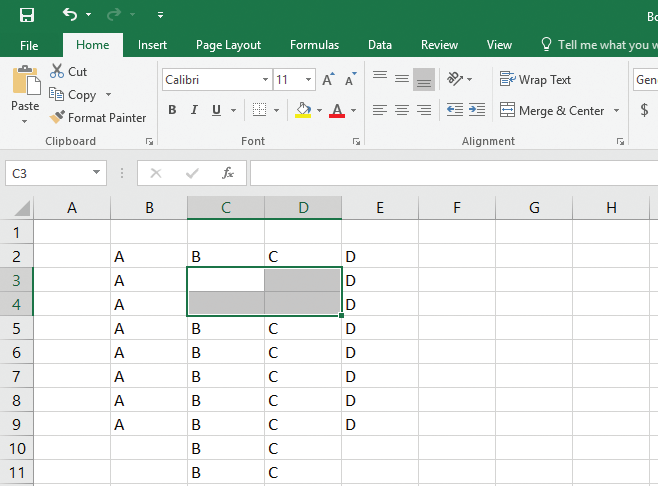658x486 pixels.
Task: Open the Borders dropdown arrow
Action: click(x=277, y=110)
